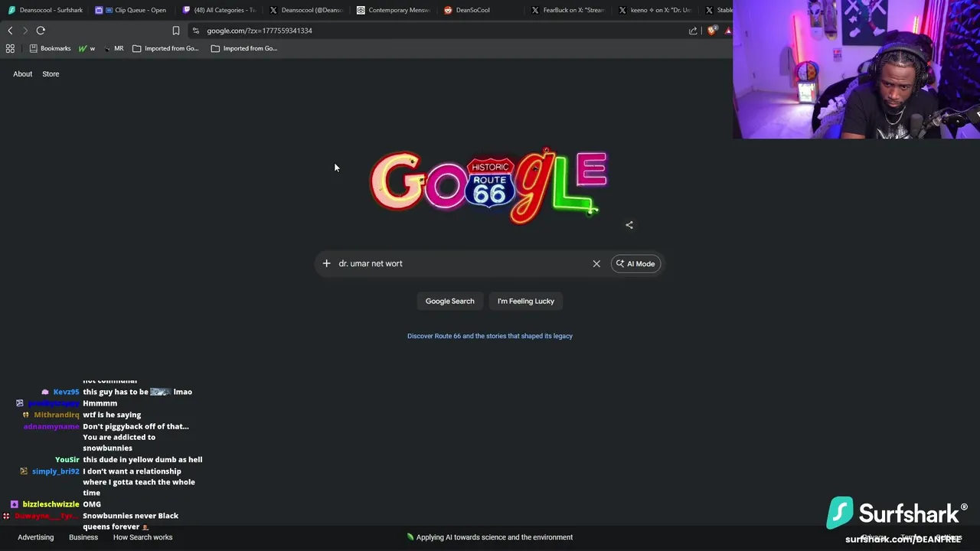Go back with the browser back arrow

pos(10,31)
